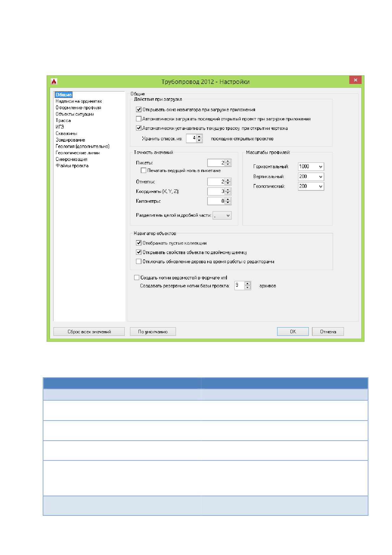392x555 pixels.
Task: Open the 'Трасса' settings page
Action: [x=63, y=121]
